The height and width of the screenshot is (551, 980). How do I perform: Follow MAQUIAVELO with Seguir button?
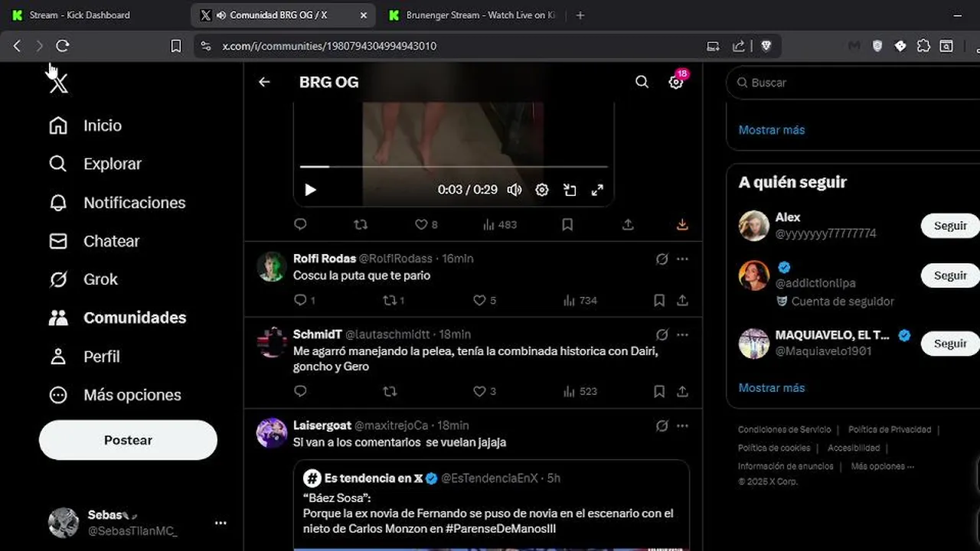tap(950, 344)
